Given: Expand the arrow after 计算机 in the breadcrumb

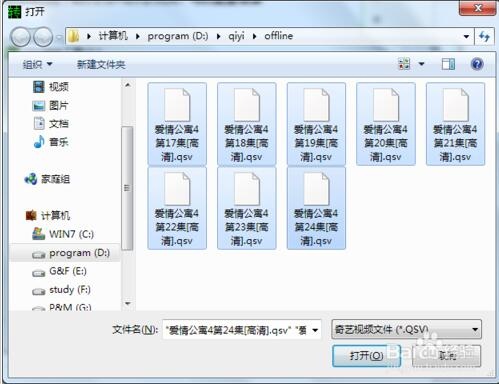Looking at the screenshot, I should pos(138,36).
